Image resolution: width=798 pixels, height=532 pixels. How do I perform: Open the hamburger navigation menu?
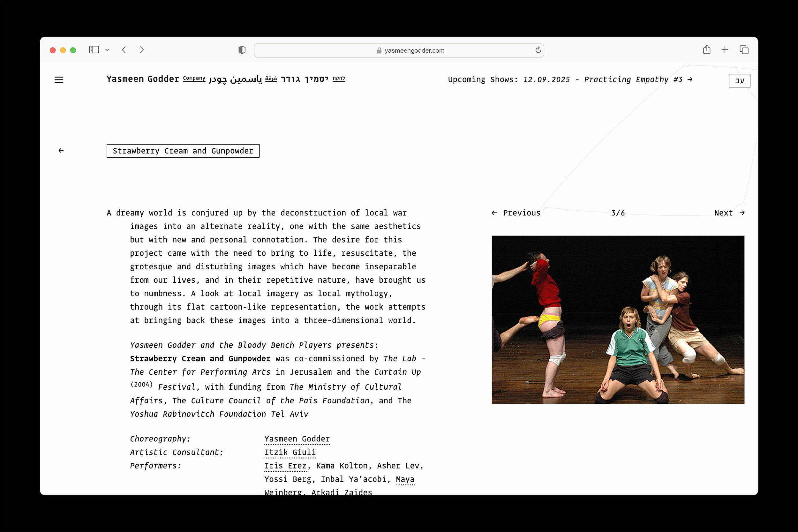click(x=59, y=80)
